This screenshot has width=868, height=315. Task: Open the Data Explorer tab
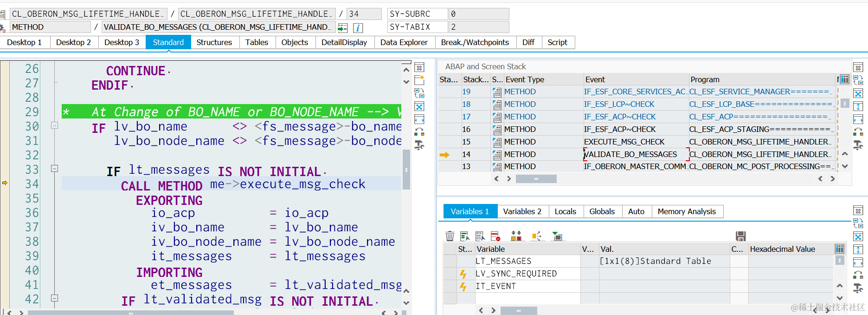tap(404, 42)
